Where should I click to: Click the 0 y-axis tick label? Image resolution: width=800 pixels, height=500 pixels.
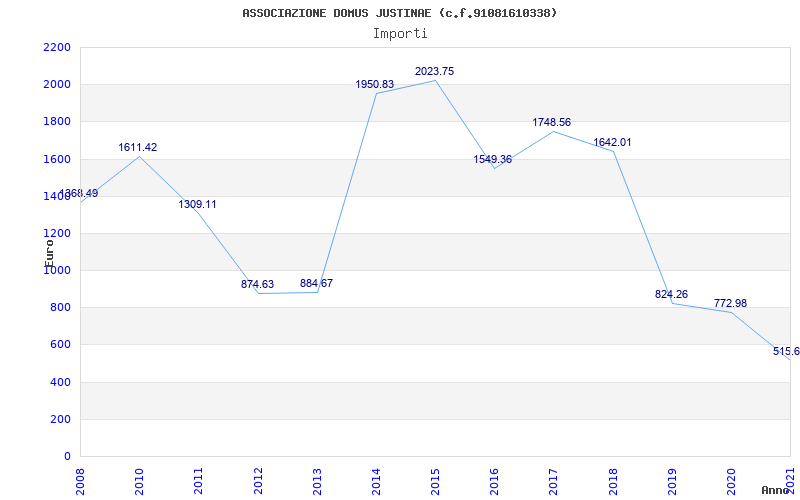click(x=67, y=457)
